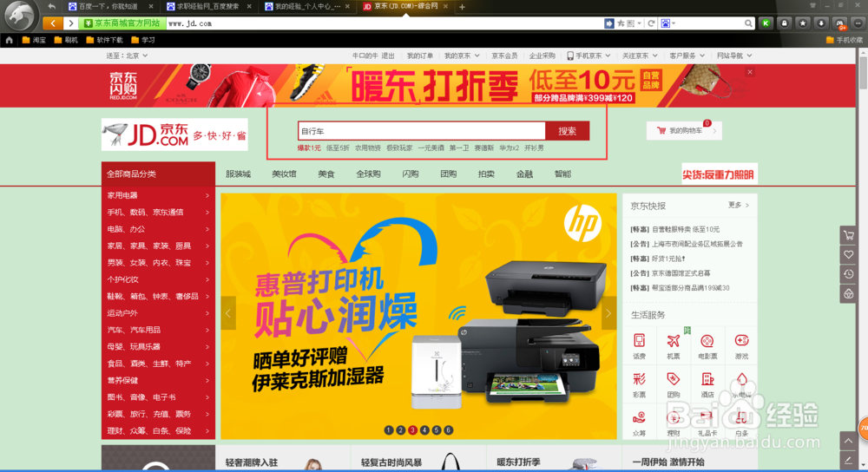This screenshot has height=472, width=868.
Task: Click the cart icon in right sidebar
Action: coord(849,235)
